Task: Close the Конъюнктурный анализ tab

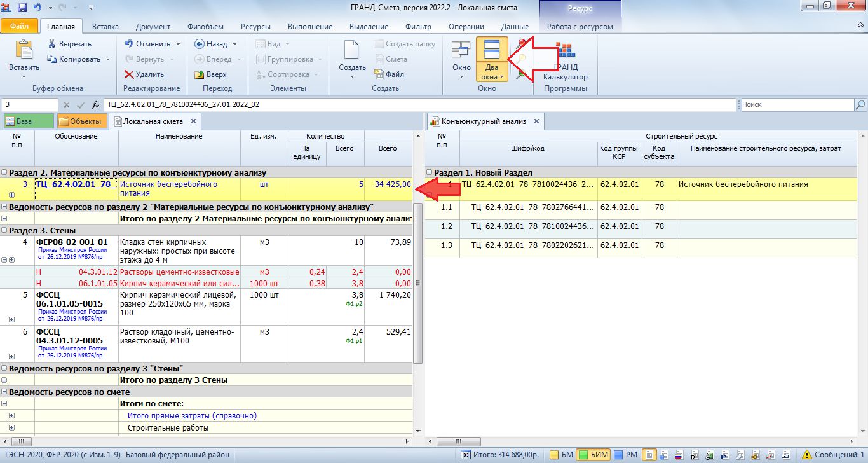Action: [536, 121]
